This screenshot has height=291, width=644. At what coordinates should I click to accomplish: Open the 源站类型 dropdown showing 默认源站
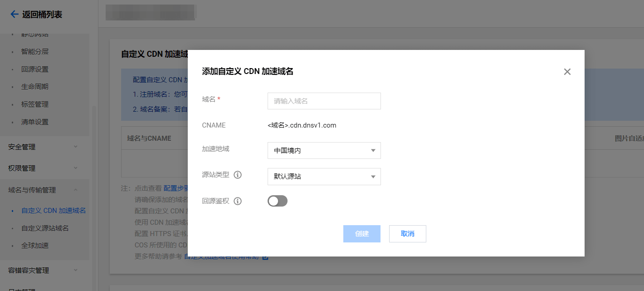point(324,176)
